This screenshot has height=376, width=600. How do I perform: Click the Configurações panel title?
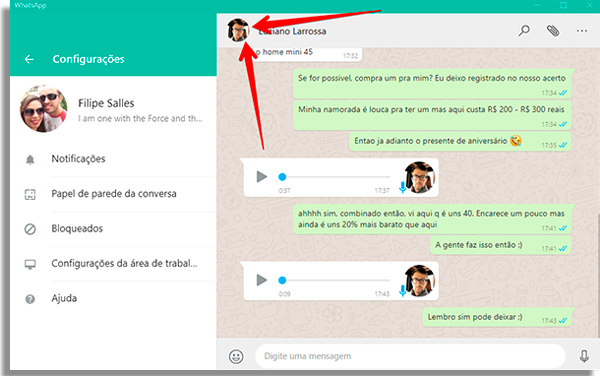(x=88, y=59)
